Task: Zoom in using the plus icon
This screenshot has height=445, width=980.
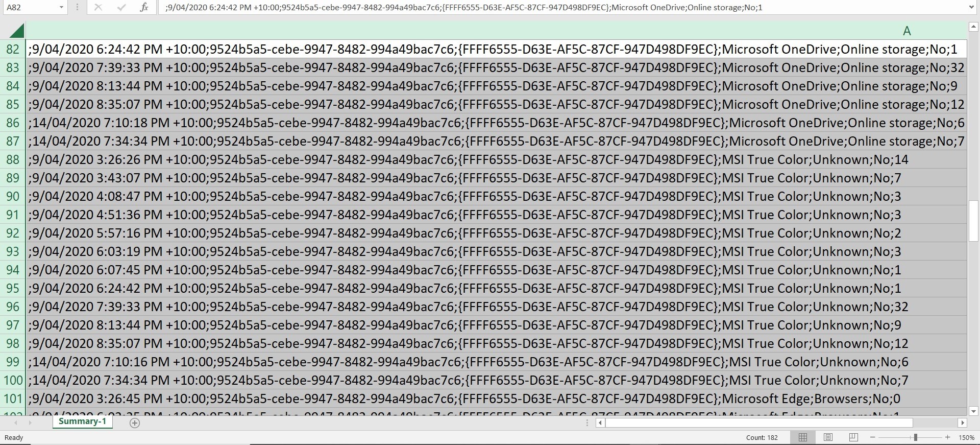Action: pyautogui.click(x=947, y=437)
